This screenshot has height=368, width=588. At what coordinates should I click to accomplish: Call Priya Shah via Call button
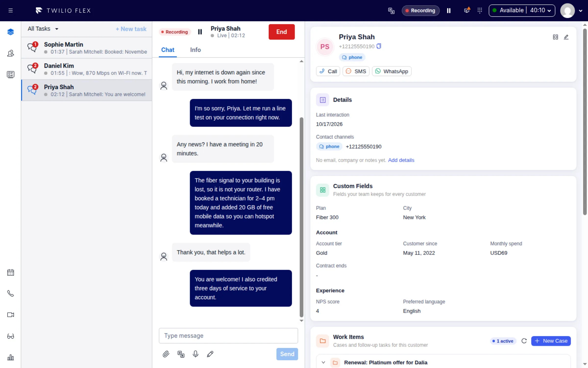tap(328, 71)
